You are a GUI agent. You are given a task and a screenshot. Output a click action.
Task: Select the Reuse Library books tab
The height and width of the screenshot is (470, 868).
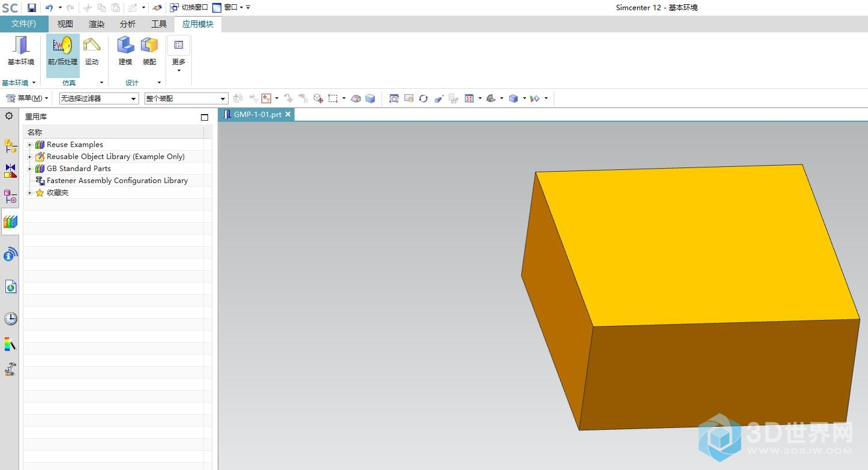10,222
